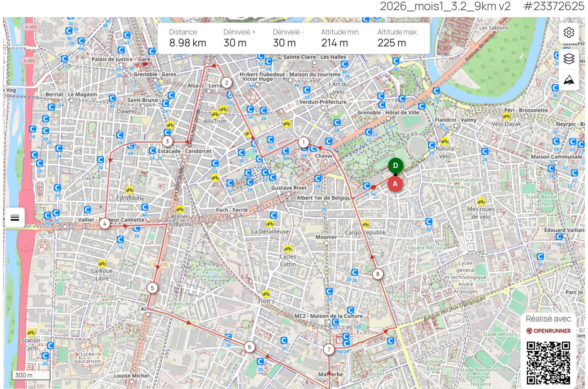
Task: Click the Berriat - Le Magasin stop label
Action: (x=71, y=95)
